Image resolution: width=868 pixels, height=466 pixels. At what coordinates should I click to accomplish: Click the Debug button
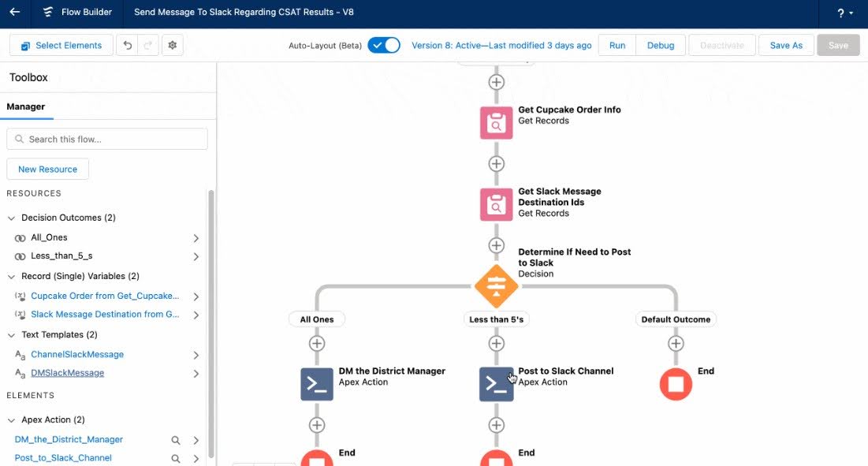point(661,46)
